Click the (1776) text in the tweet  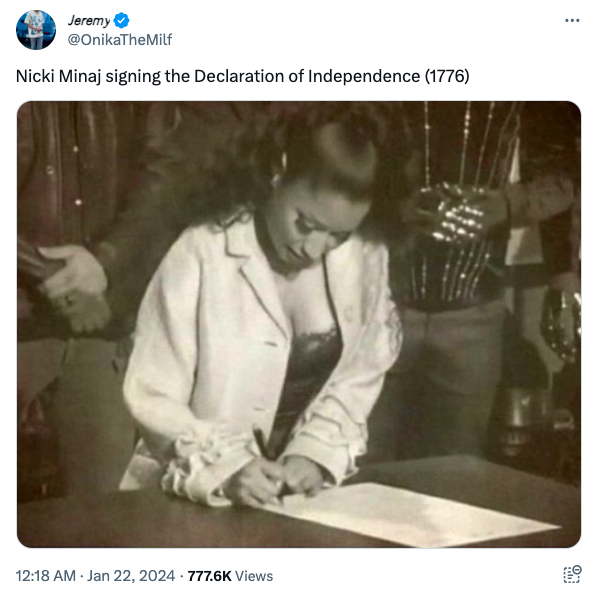[447, 76]
